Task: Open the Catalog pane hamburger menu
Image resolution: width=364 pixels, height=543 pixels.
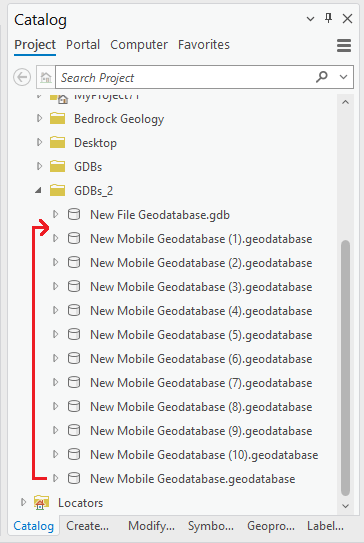Action: tap(344, 45)
